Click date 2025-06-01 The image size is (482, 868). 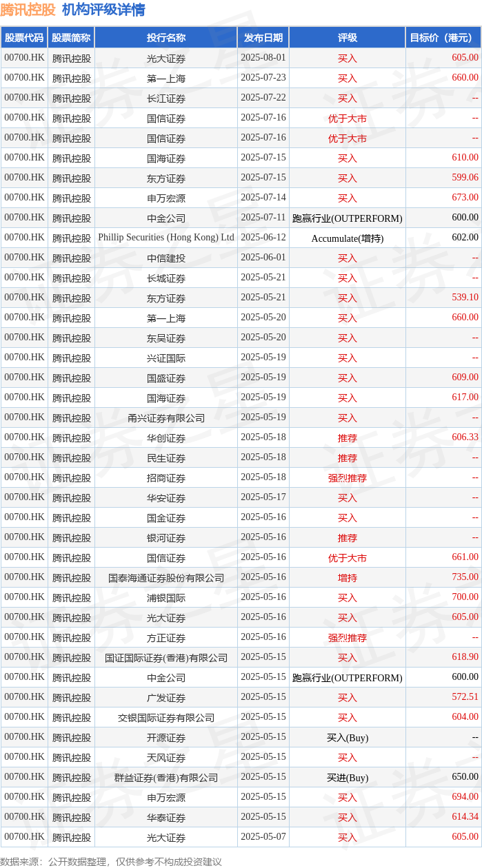click(x=263, y=258)
